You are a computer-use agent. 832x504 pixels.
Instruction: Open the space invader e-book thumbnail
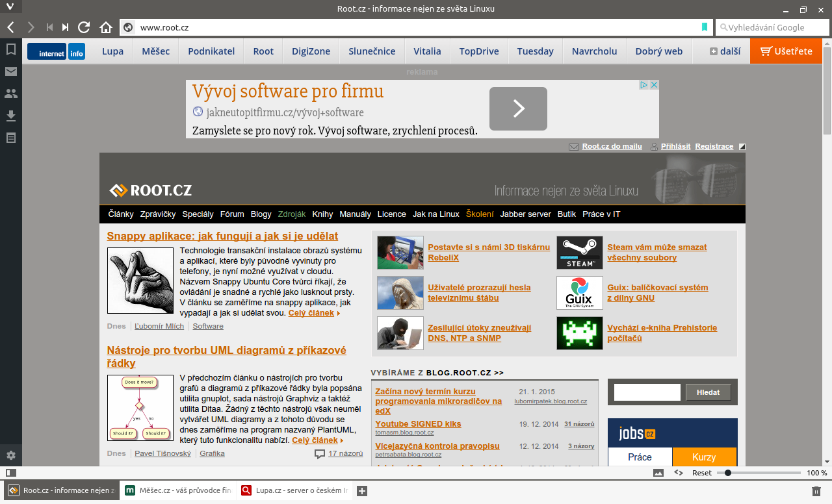tap(580, 333)
